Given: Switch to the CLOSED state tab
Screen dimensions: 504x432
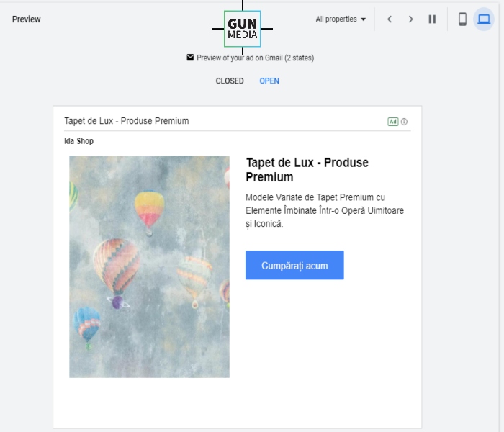Looking at the screenshot, I should pos(230,81).
